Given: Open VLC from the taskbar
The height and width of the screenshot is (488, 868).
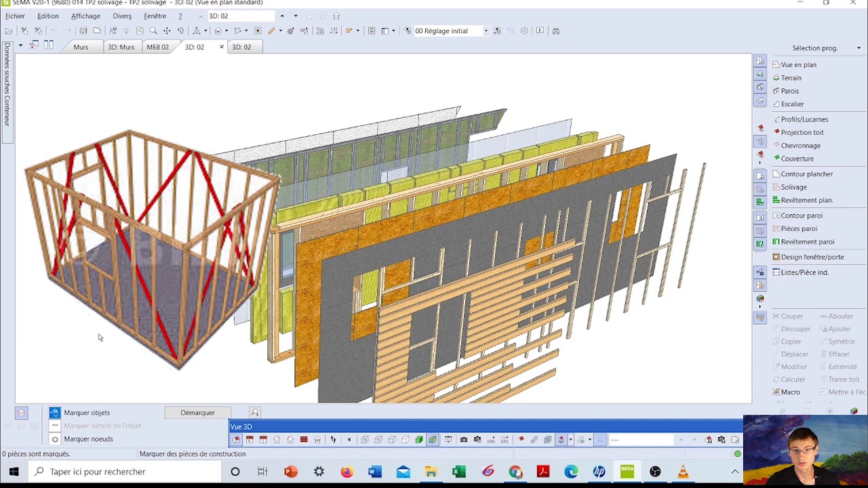Looking at the screenshot, I should click(683, 472).
